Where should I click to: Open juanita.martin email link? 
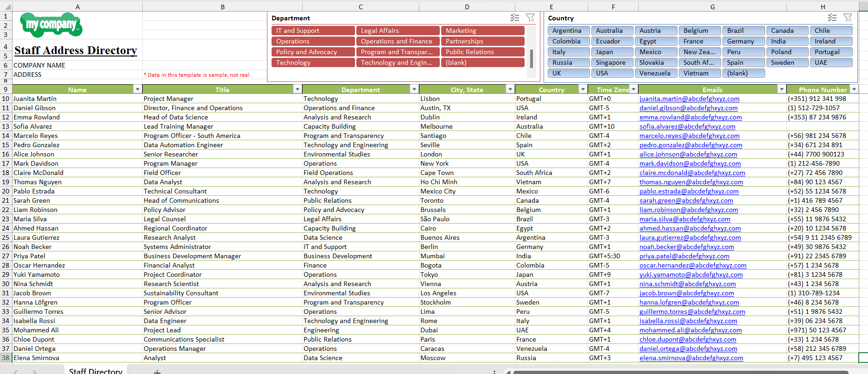690,99
